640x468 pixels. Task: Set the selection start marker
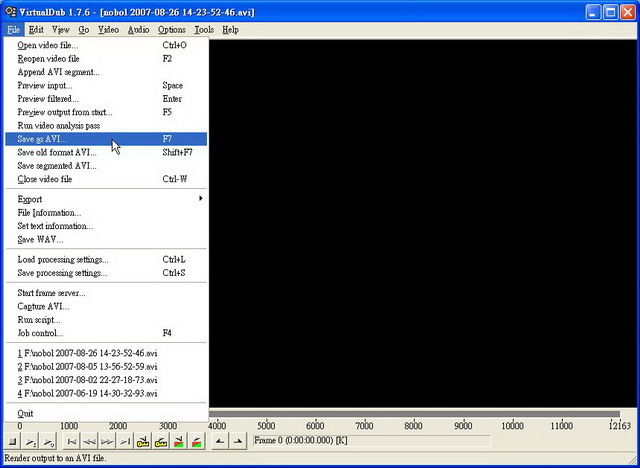click(220, 441)
